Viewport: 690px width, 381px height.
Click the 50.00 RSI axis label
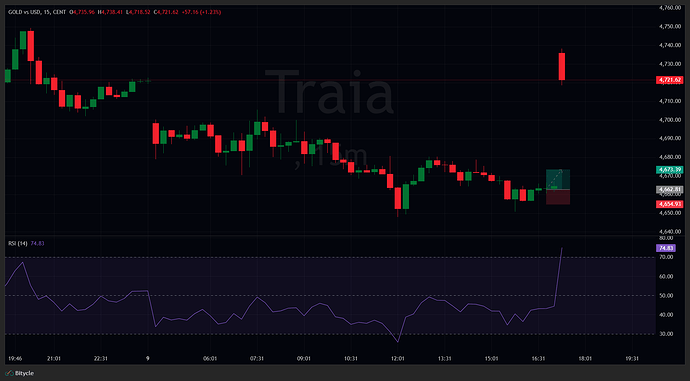click(x=667, y=296)
